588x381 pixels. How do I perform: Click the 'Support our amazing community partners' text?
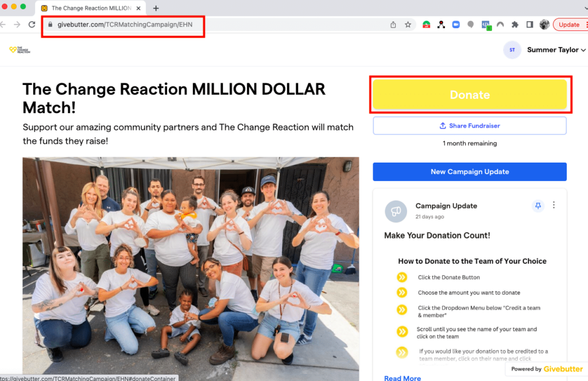point(188,134)
